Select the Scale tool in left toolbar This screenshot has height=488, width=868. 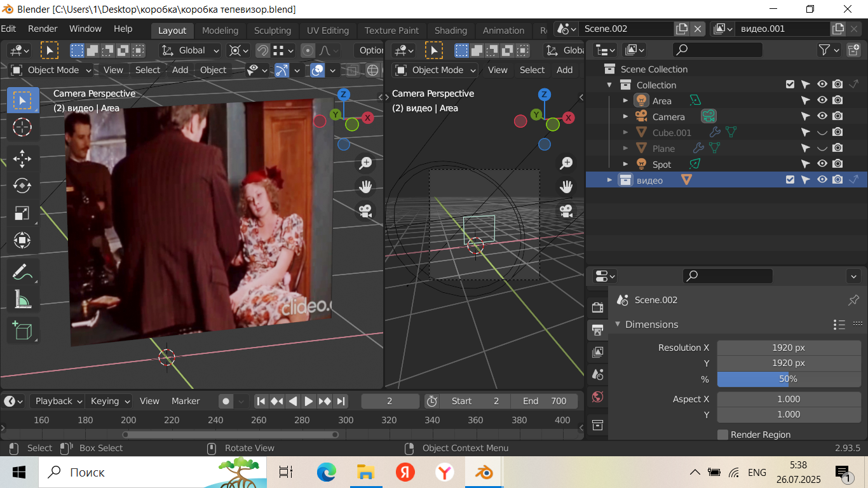[22, 213]
